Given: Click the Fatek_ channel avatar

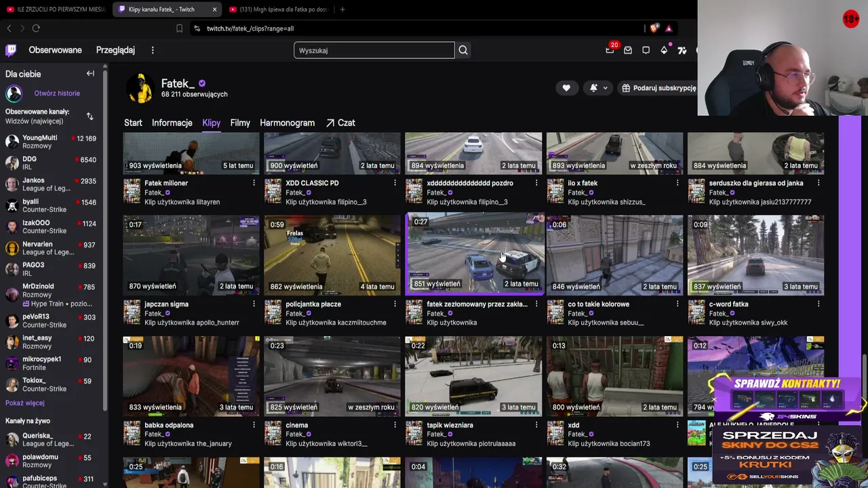Looking at the screenshot, I should coord(140,88).
